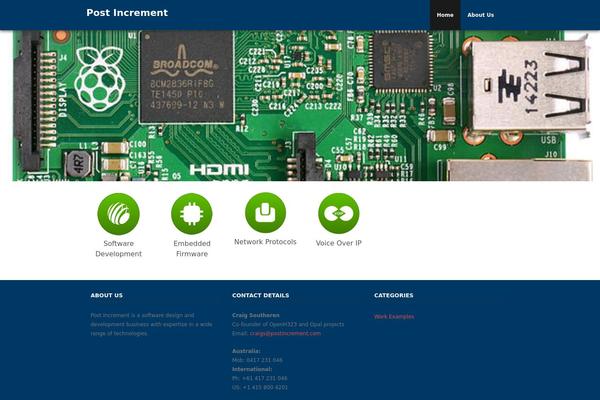The height and width of the screenshot is (400, 600).
Task: Open the Work Examples category link
Action: pyautogui.click(x=394, y=317)
